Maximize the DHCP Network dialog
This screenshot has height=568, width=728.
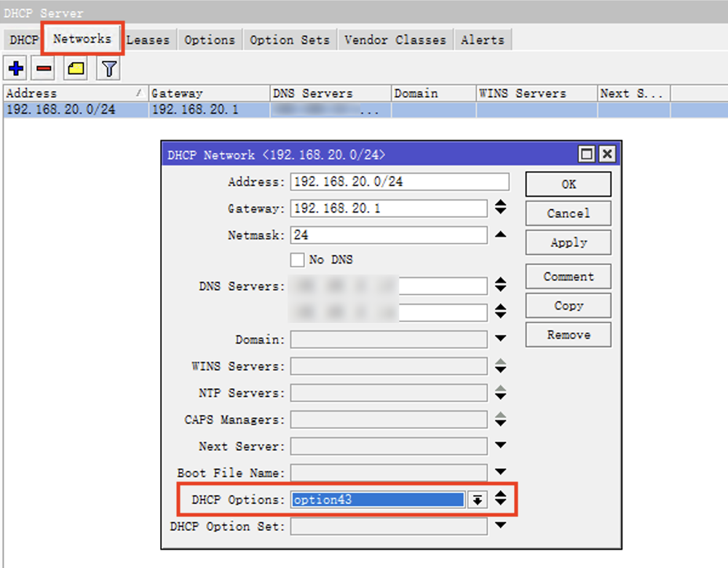click(586, 154)
